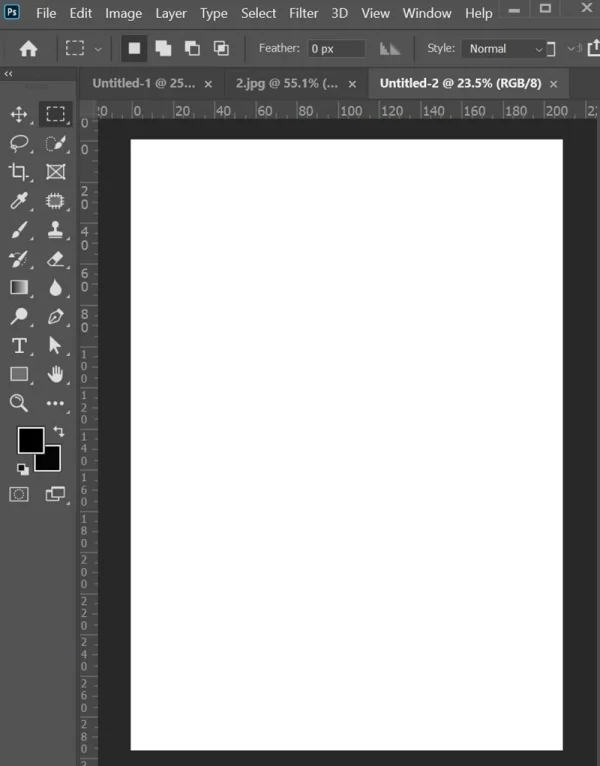Image resolution: width=600 pixels, height=766 pixels.
Task: Click the Feather value input field
Action: click(336, 49)
